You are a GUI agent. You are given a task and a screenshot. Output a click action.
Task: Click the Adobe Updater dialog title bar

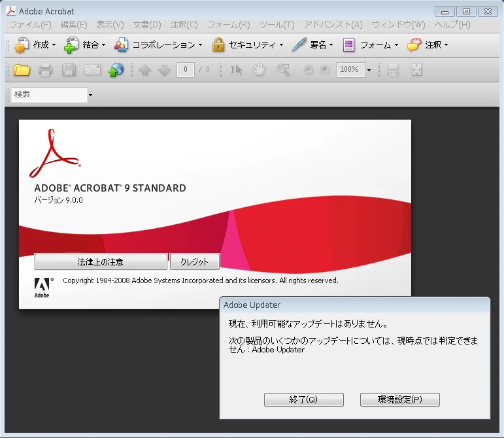coord(355,305)
